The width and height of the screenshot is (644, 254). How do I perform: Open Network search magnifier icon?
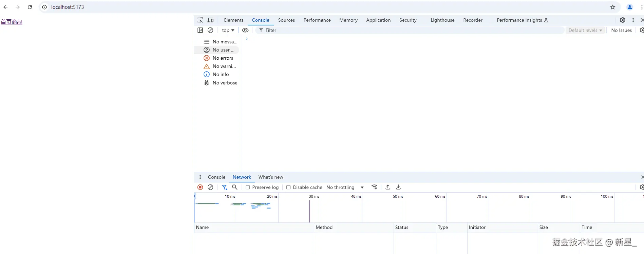coord(235,187)
